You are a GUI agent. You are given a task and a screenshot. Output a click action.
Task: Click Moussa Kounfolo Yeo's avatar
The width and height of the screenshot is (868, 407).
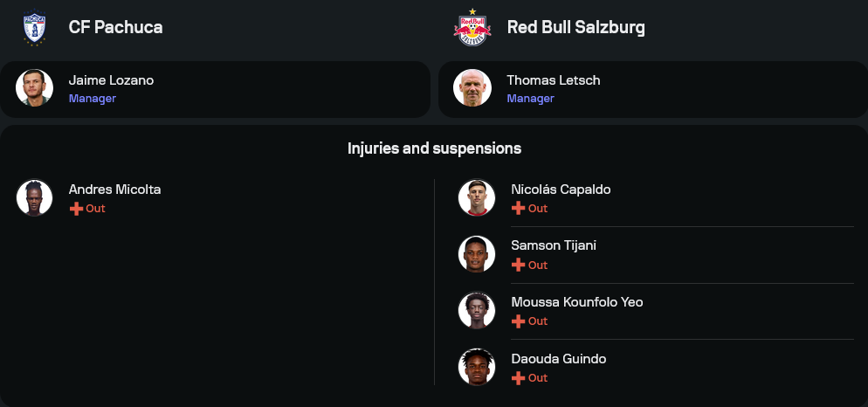tap(477, 310)
